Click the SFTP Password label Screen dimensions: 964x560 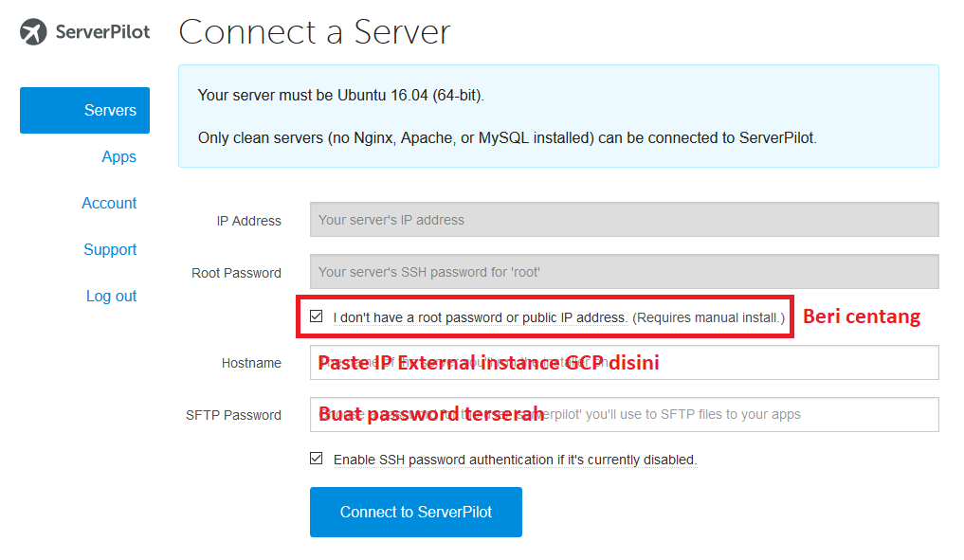236,414
